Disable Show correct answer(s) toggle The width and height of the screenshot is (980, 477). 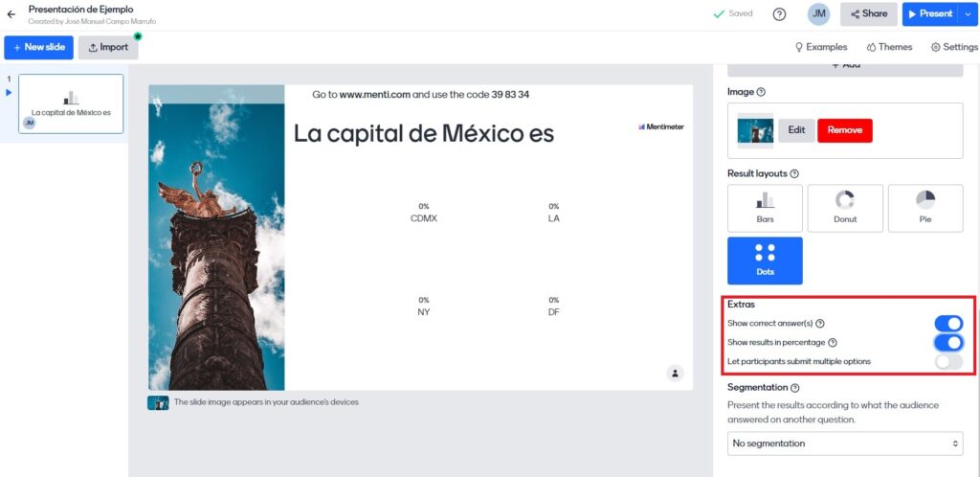click(x=947, y=324)
